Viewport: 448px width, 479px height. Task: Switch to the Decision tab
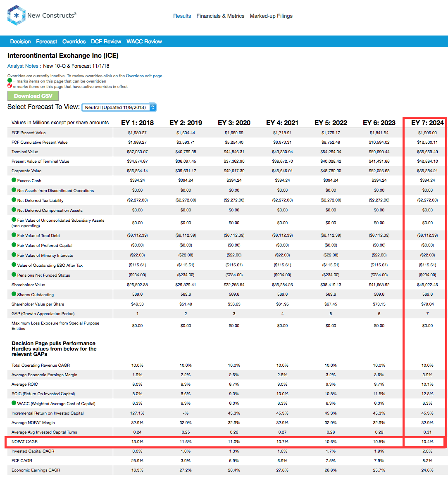pyautogui.click(x=21, y=42)
